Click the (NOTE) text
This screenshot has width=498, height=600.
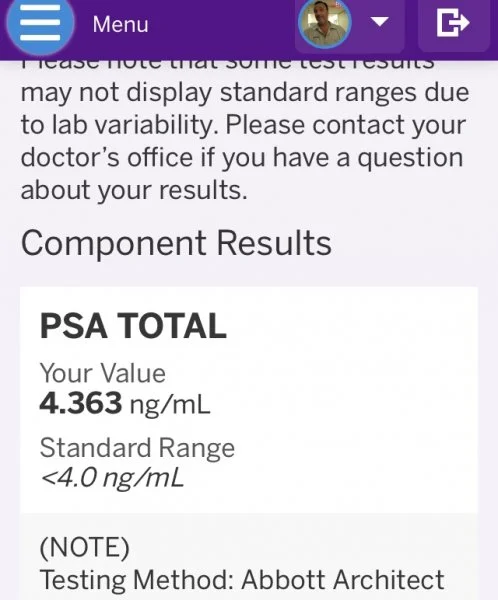(x=85, y=547)
